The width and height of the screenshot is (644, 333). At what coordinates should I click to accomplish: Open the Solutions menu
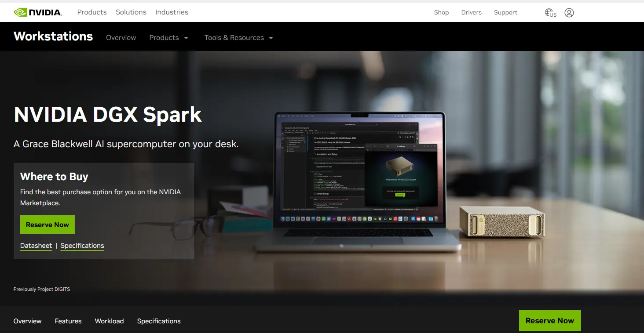point(131,12)
